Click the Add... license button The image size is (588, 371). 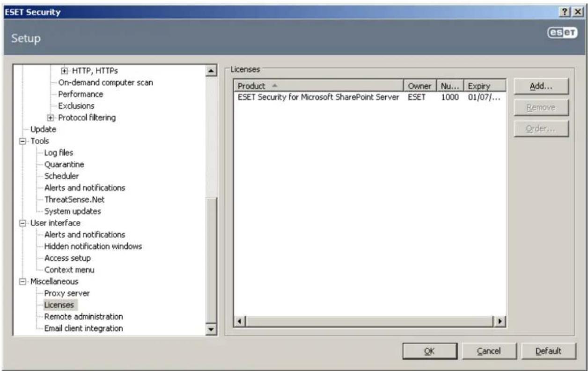pyautogui.click(x=541, y=86)
